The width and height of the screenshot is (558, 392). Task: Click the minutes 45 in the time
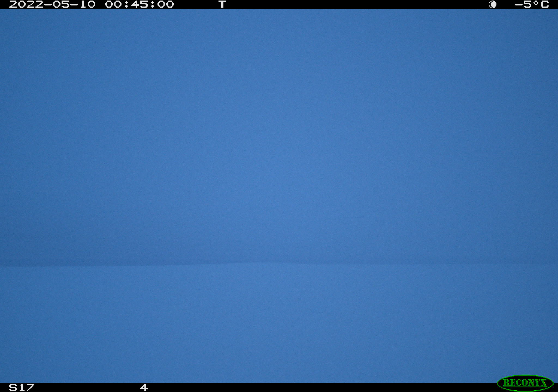(x=139, y=4)
